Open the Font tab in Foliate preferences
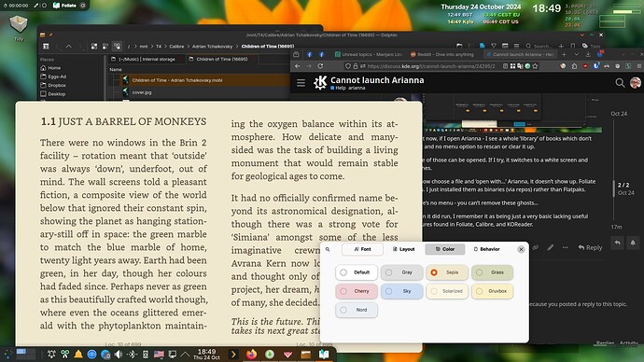Image resolution: width=644 pixels, height=362 pixels. (x=362, y=249)
